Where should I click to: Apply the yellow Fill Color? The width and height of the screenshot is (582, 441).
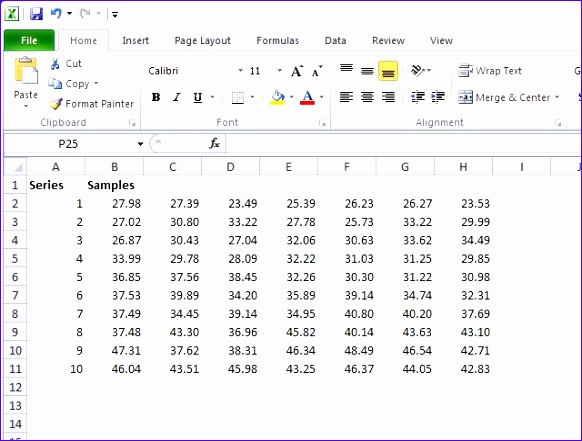278,98
